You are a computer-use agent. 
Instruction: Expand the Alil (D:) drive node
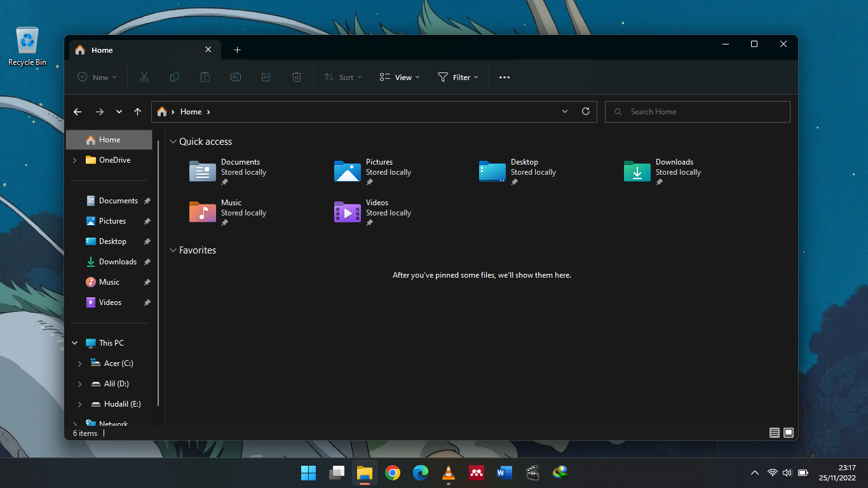(79, 384)
